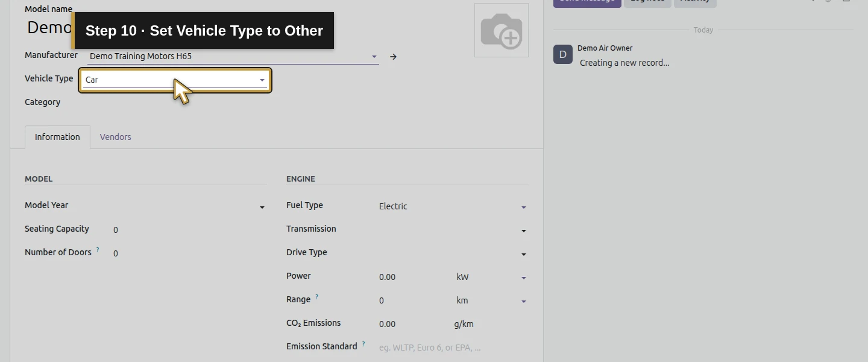This screenshot has width=868, height=362.
Task: Open Fuel Type dropdown set to Electric
Action: (x=453, y=206)
